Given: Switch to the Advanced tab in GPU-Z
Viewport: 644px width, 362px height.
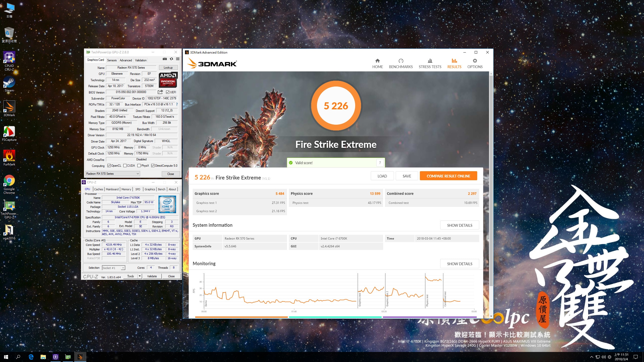Looking at the screenshot, I should point(126,60).
